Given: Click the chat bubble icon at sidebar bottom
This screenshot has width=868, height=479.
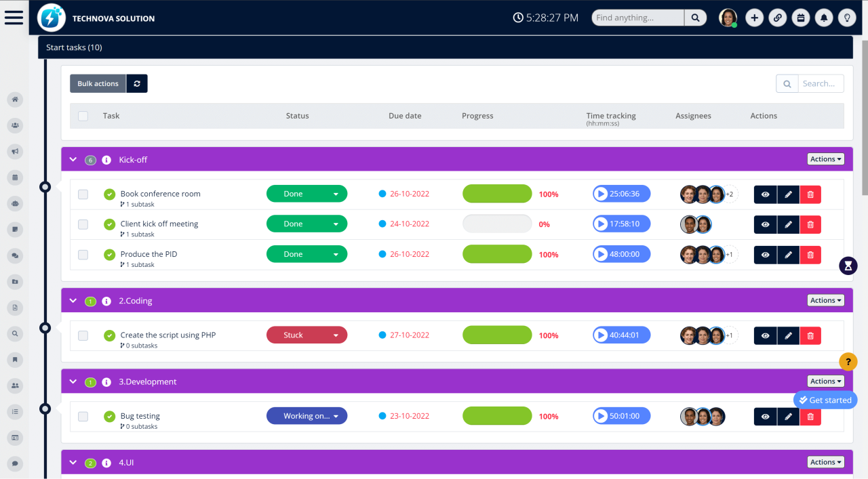Looking at the screenshot, I should 15,463.
